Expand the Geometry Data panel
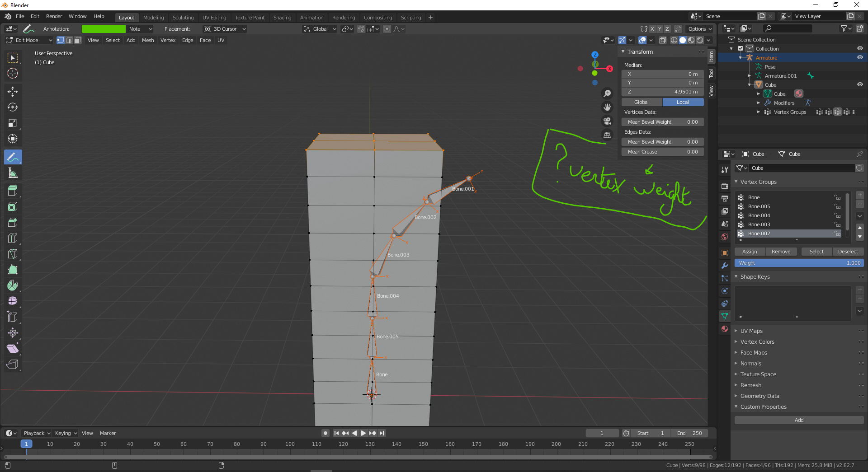The height and width of the screenshot is (472, 868). [x=759, y=396]
